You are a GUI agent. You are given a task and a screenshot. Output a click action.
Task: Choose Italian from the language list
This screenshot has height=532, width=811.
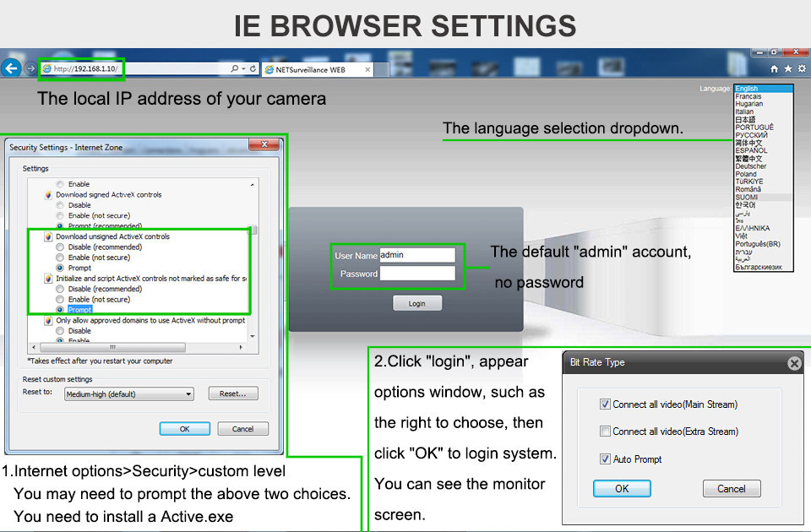tap(744, 111)
